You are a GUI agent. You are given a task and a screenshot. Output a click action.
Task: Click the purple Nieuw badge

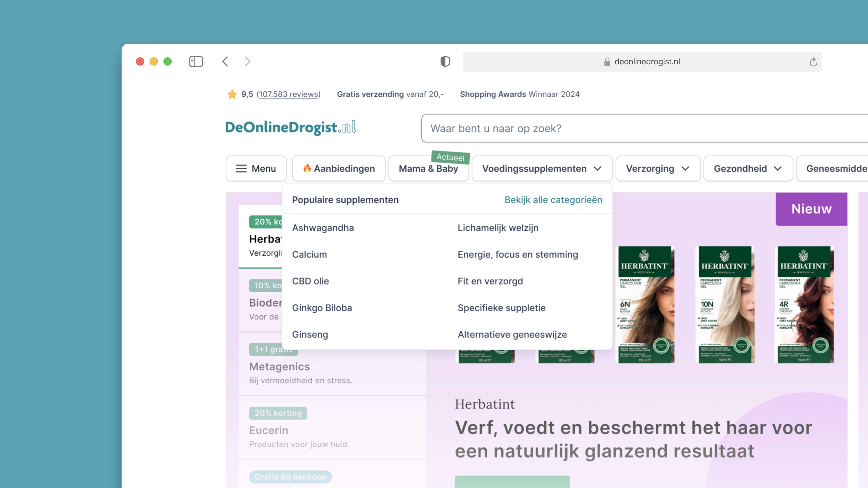click(x=811, y=209)
